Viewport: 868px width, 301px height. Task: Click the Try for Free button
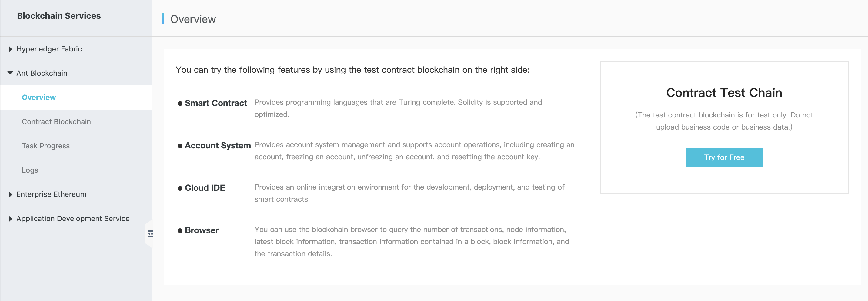click(724, 157)
